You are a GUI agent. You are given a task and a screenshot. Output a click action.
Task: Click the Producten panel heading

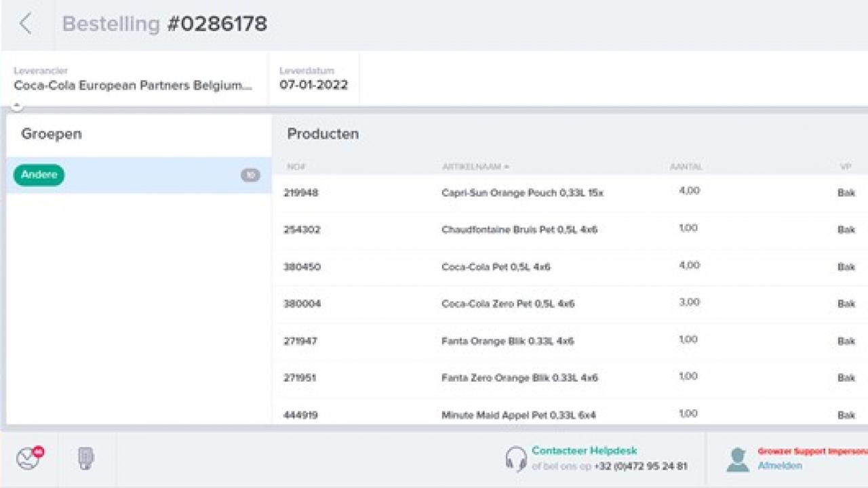(x=323, y=134)
